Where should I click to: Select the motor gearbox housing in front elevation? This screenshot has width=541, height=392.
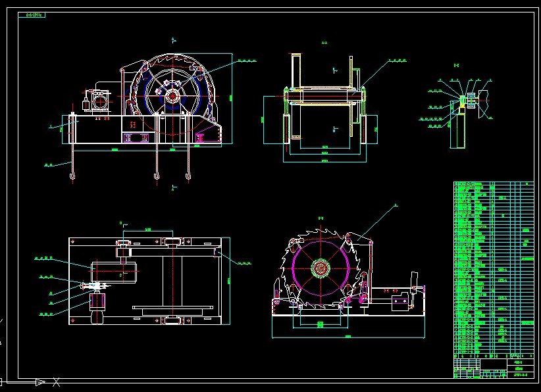pos(100,101)
